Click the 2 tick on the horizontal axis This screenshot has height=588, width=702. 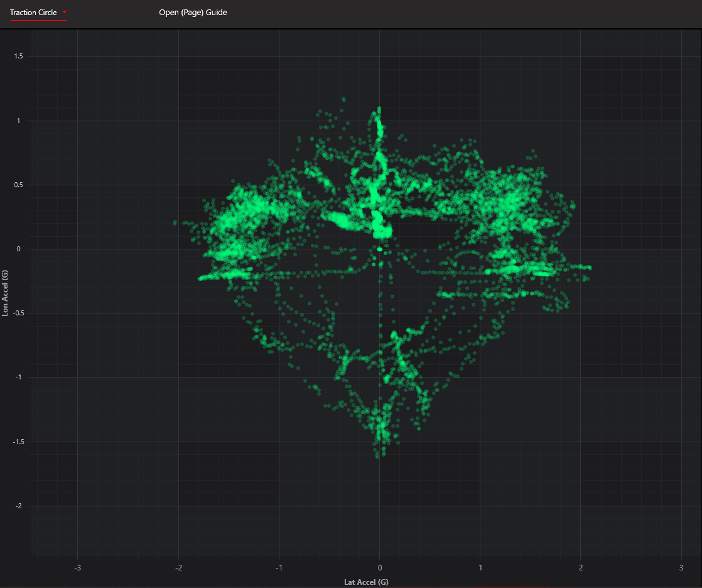581,567
